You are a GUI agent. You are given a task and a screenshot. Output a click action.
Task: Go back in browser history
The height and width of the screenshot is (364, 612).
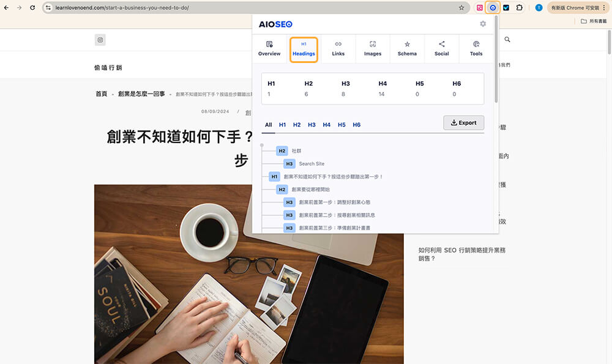(x=6, y=7)
